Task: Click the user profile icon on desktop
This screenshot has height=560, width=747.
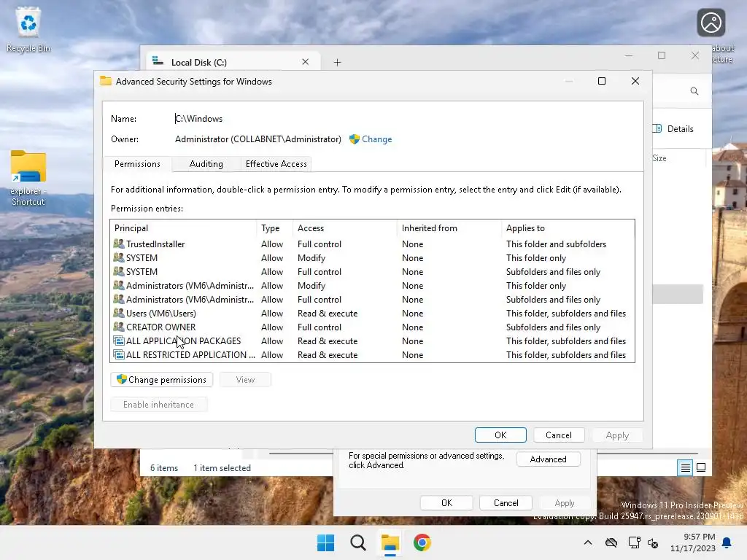Action: 711,23
